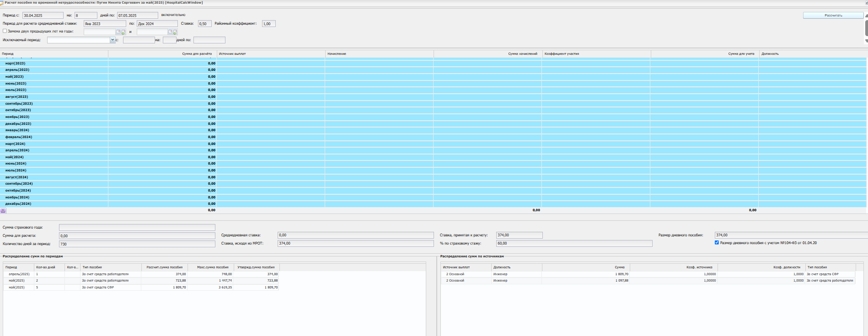Viewport: 868px width, 336px height.
Task: Select the 'январь(2024)' period row
Action: [433, 130]
